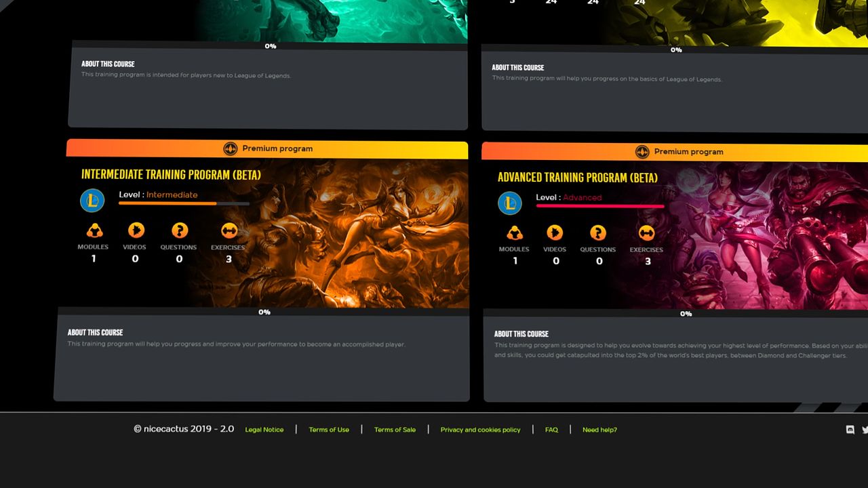The image size is (868, 488).
Task: Open the Legal Notice link
Action: click(264, 430)
